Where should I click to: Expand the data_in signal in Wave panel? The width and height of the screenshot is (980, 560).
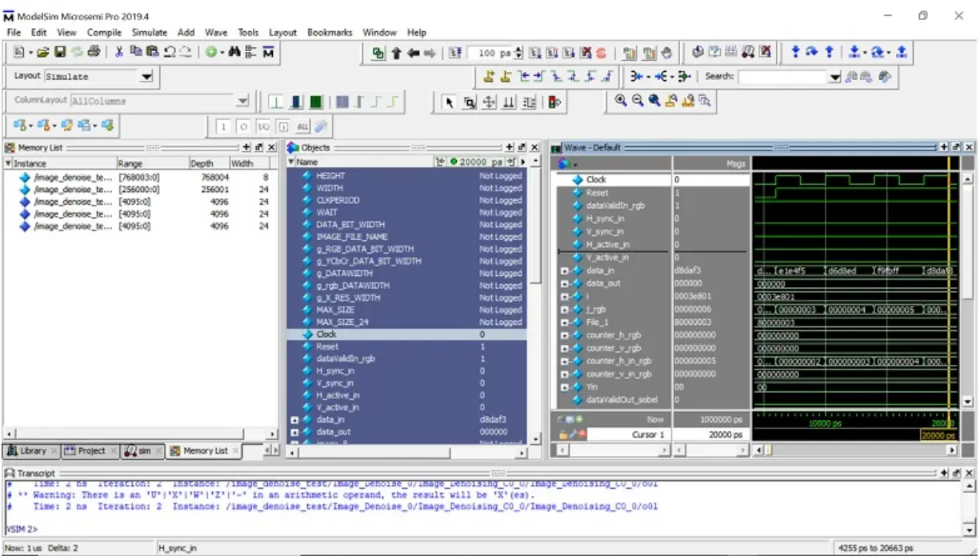pyautogui.click(x=566, y=271)
